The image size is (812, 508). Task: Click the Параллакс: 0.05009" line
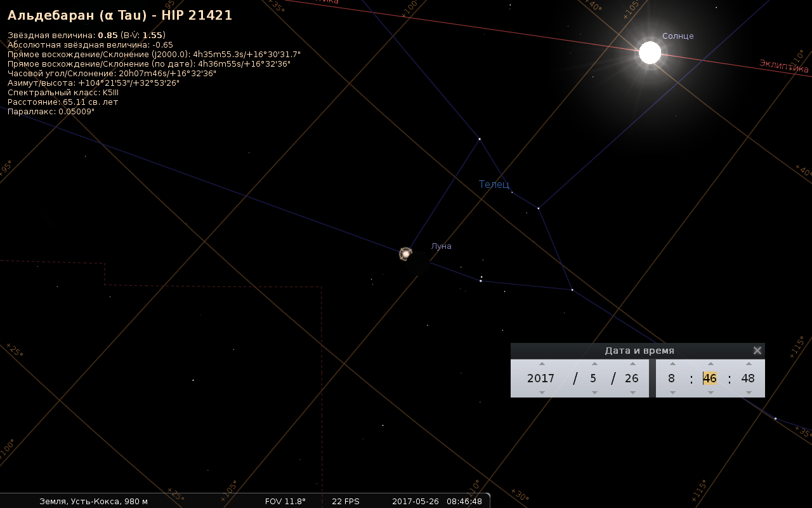(51, 112)
